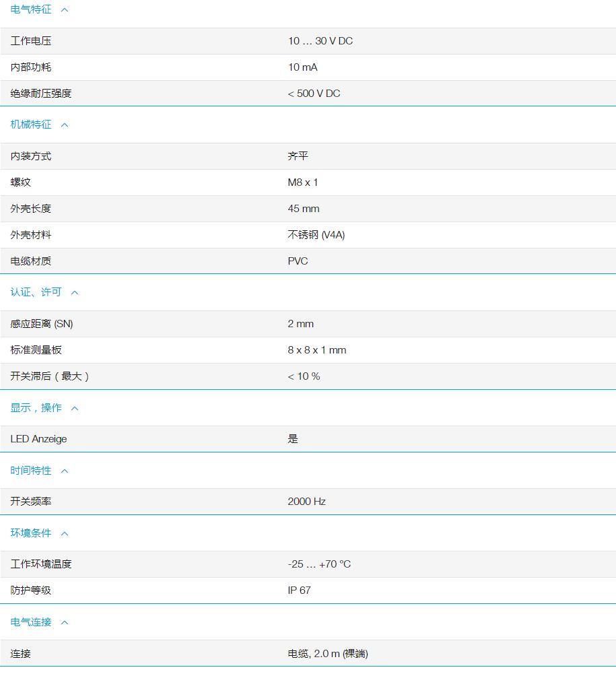
Task: Collapse the 机械特征 section chevron
Action: click(65, 125)
